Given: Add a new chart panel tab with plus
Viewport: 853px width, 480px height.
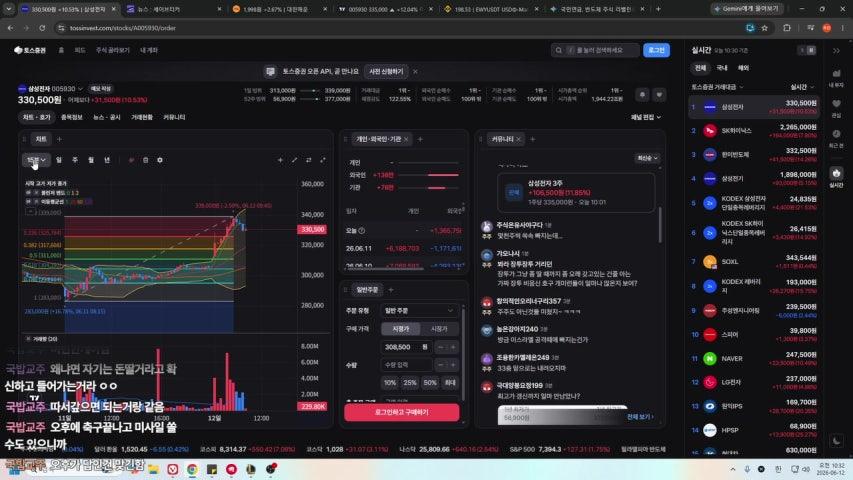Looking at the screenshot, I should point(59,139).
